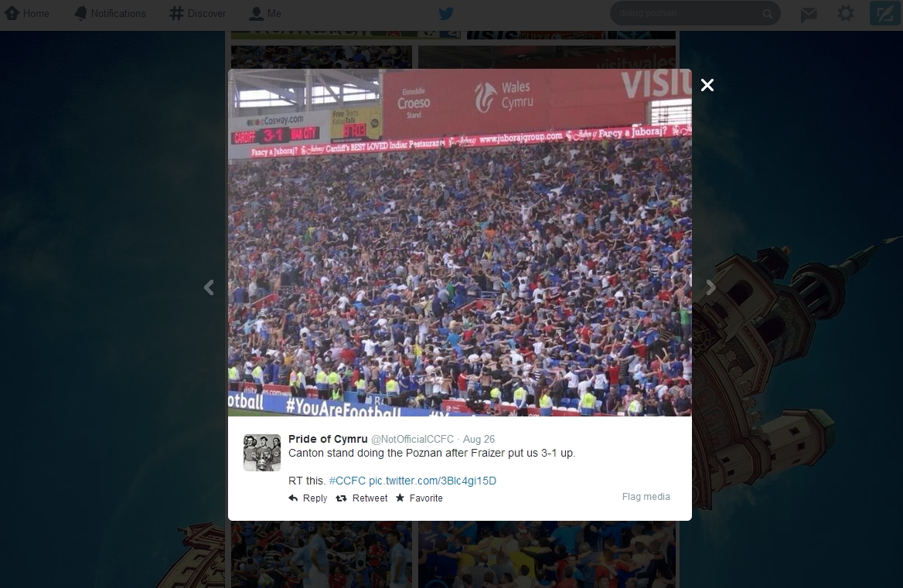903x588 pixels.
Task: Open the Discover tab
Action: click(x=198, y=13)
